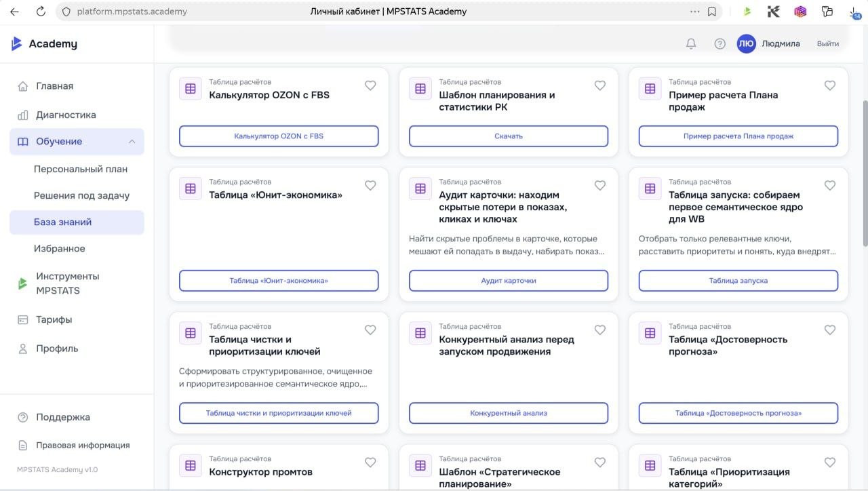Favorite the Калькулятор OZON с FBS card
Screen dimensions: 868x491
point(370,85)
